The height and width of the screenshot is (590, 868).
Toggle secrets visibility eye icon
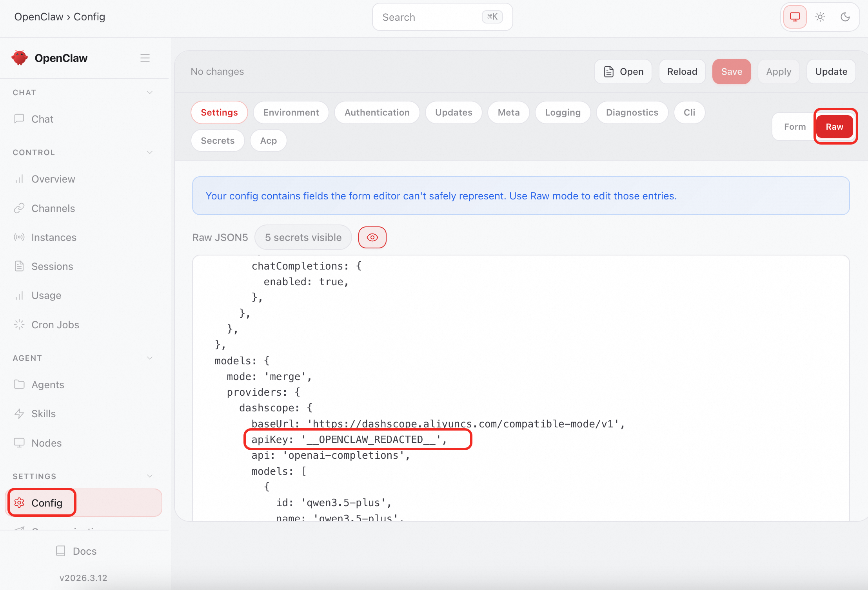pos(372,237)
